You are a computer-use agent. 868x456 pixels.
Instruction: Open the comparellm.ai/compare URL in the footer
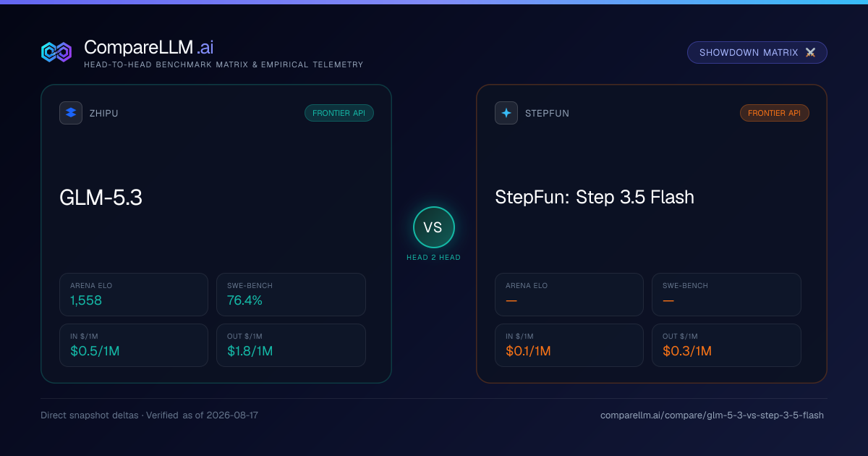click(x=712, y=415)
